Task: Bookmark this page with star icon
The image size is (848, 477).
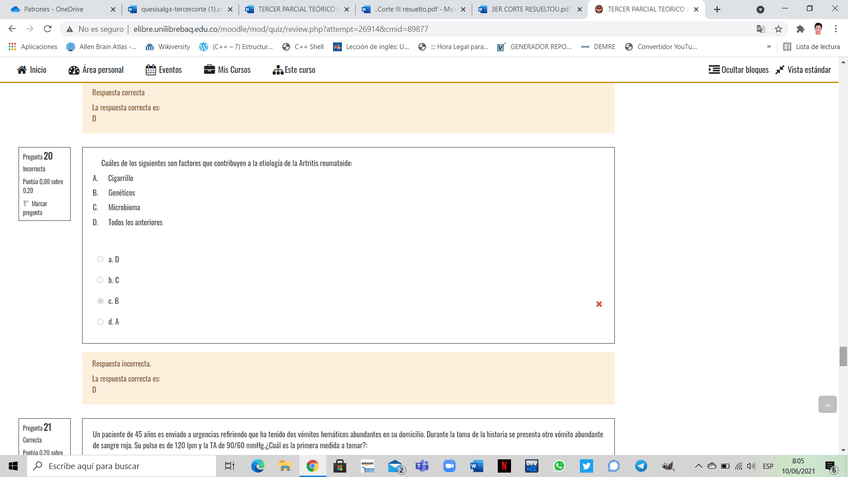Action: pyautogui.click(x=778, y=29)
